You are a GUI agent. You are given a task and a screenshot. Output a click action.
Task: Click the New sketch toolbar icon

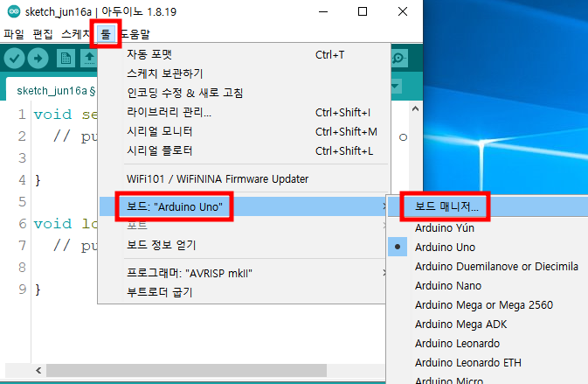tap(66, 59)
